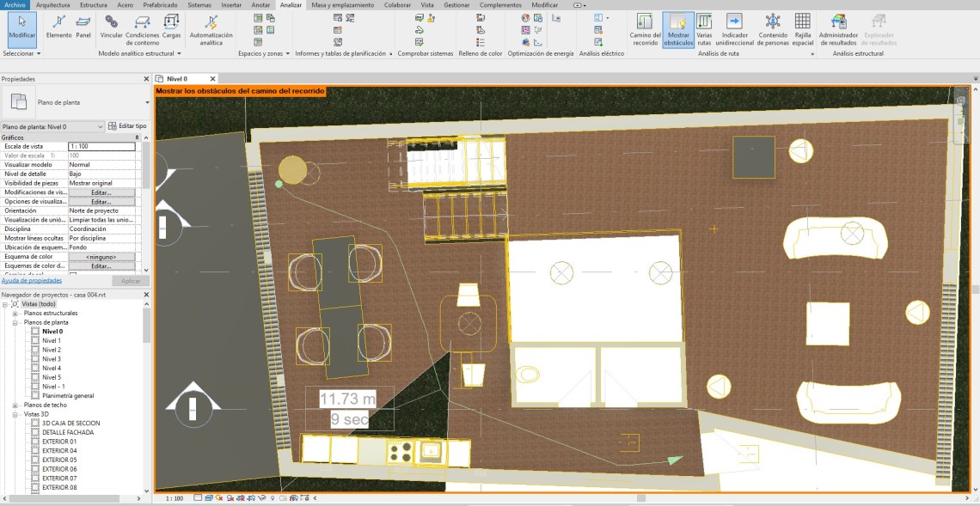Choose the Condiciones de contorno tool

click(x=143, y=27)
